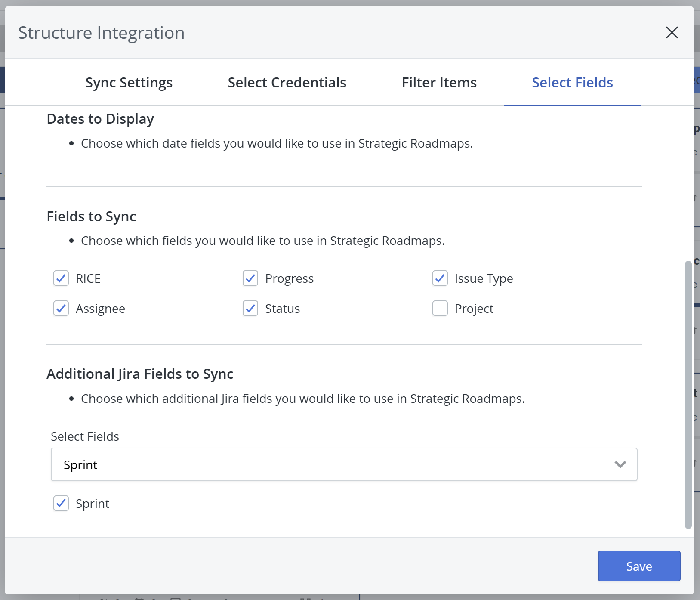
Task: Save the integration settings
Action: [x=638, y=566]
